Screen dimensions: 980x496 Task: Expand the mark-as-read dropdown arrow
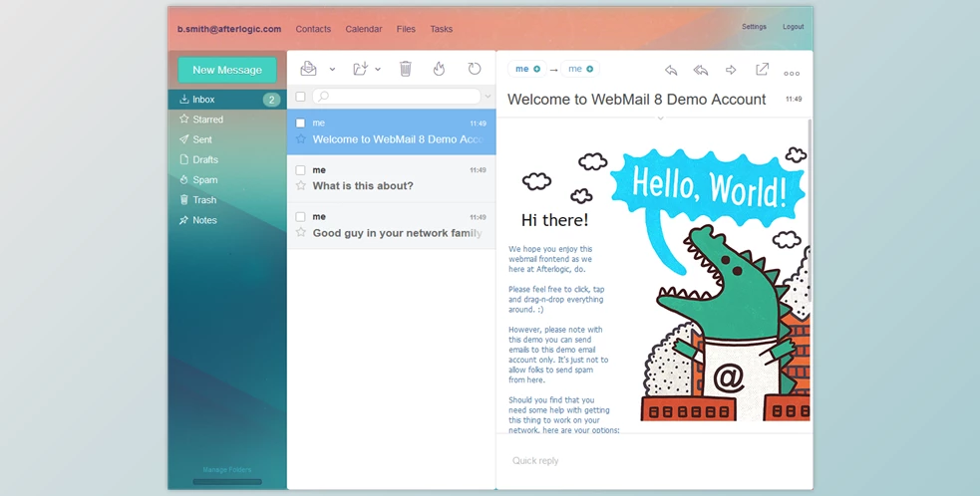(x=333, y=70)
